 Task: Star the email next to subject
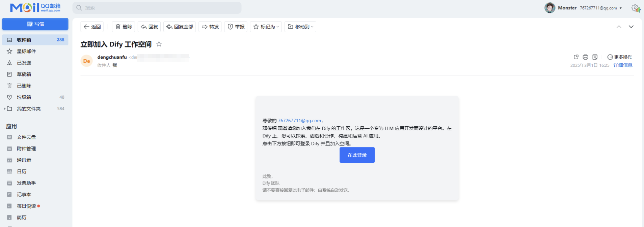pyautogui.click(x=159, y=44)
